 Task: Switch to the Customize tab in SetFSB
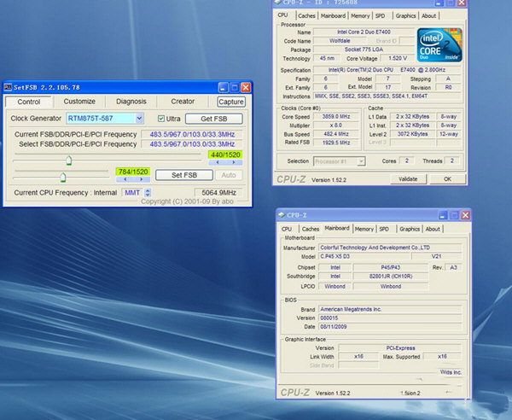pos(79,102)
